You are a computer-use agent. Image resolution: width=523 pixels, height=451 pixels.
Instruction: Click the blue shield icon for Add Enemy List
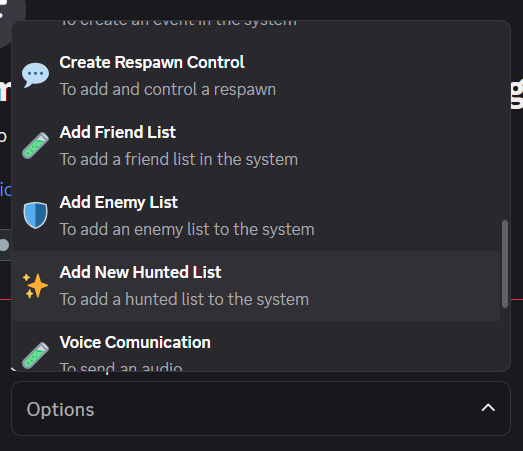click(x=35, y=215)
